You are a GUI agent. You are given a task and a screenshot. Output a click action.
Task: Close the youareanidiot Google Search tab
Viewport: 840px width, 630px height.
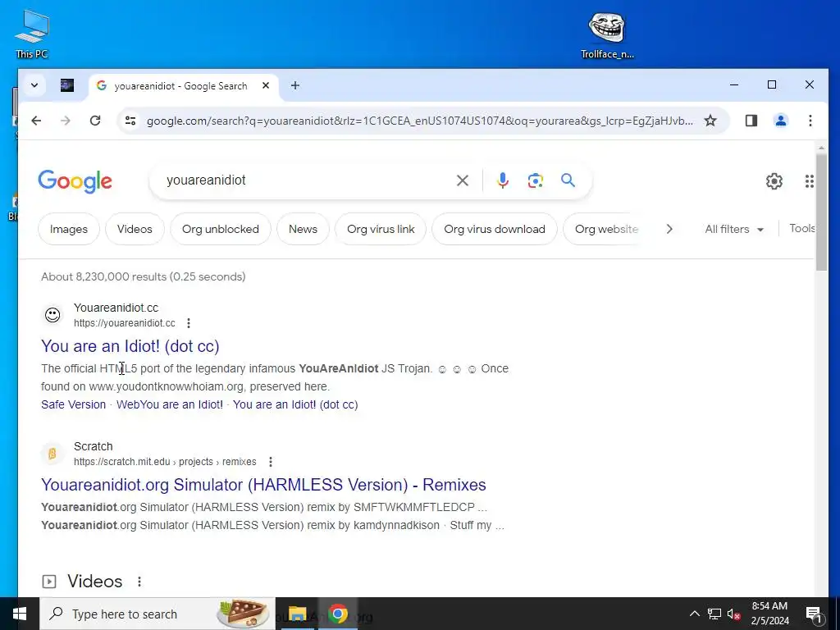click(x=266, y=85)
